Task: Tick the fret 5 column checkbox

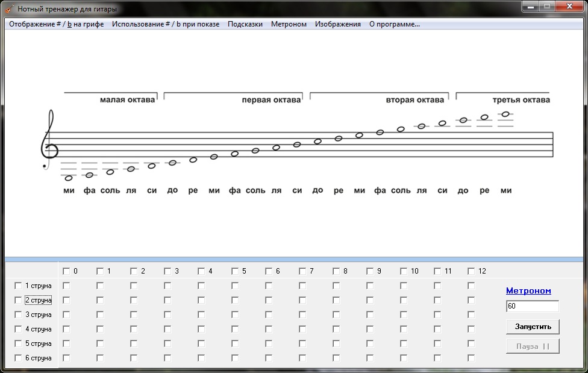Action: click(x=235, y=271)
